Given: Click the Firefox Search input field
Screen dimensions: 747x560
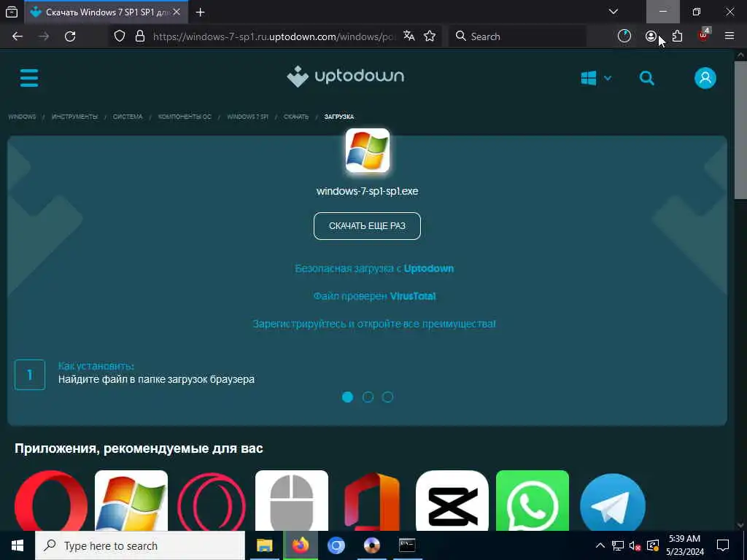Looking at the screenshot, I should (517, 36).
